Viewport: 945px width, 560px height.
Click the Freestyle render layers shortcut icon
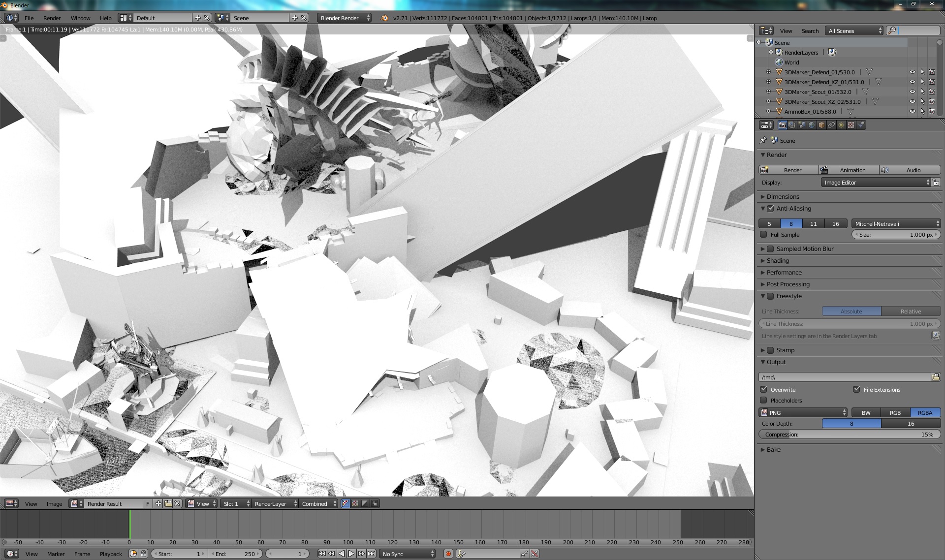936,336
